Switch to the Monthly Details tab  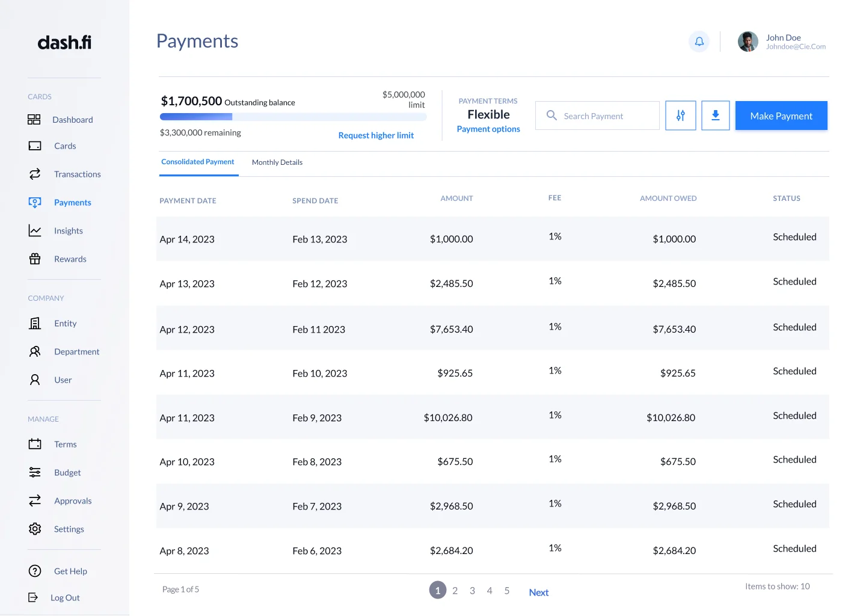[x=277, y=162]
